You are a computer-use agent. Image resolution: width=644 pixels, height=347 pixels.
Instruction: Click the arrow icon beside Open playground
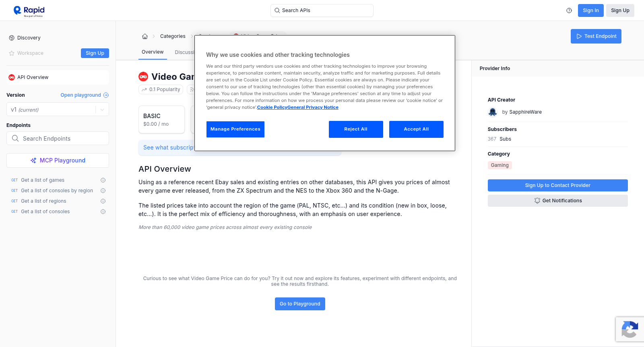coord(106,95)
